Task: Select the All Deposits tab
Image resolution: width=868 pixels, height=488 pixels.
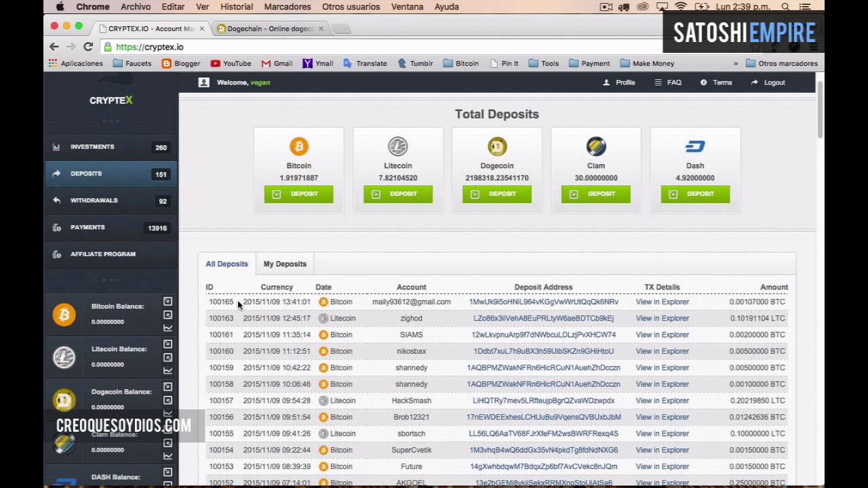Action: [227, 264]
